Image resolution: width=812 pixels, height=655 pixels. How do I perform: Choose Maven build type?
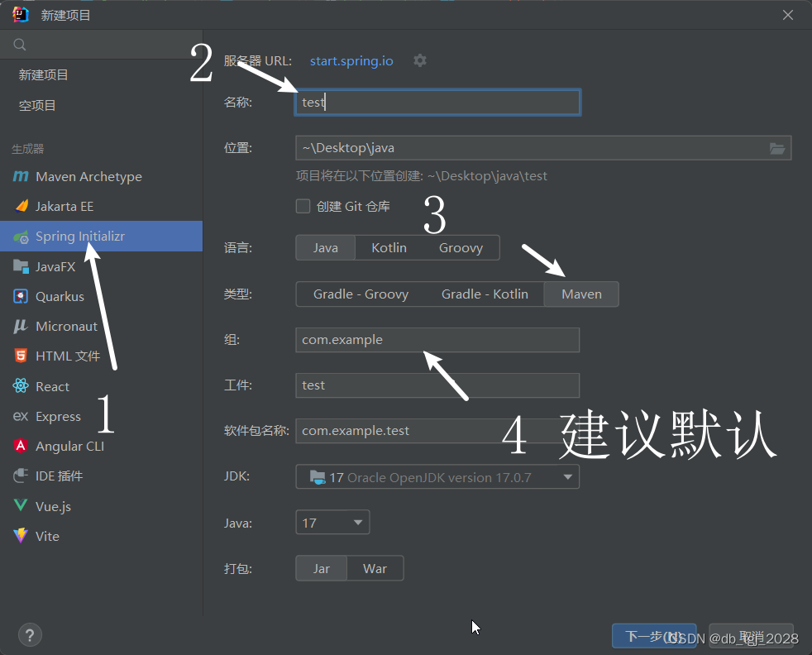tap(581, 294)
